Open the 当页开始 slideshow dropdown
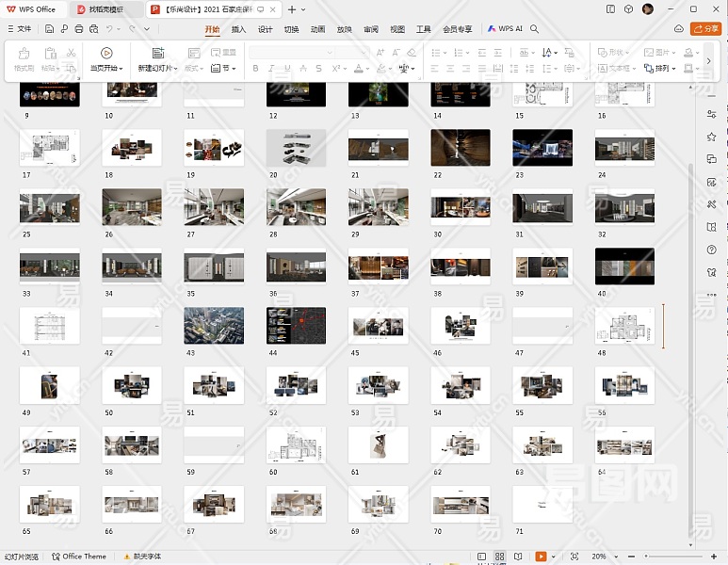728x565 pixels. pos(106,68)
